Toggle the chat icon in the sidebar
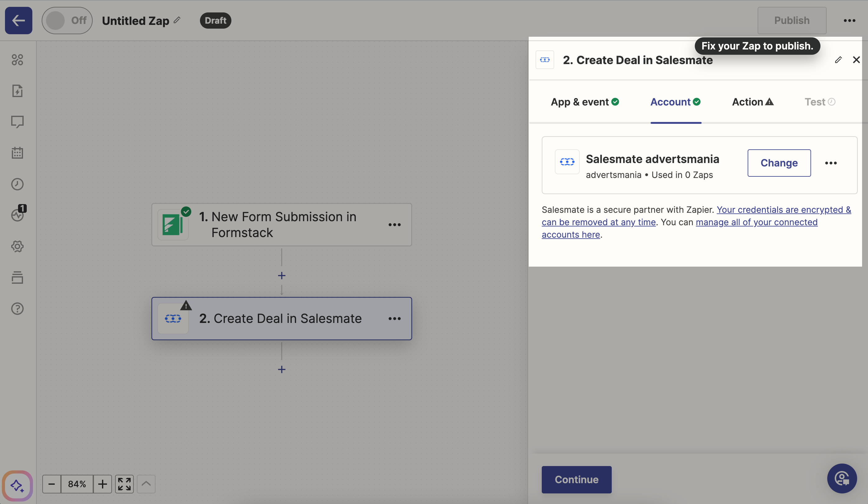 [17, 122]
